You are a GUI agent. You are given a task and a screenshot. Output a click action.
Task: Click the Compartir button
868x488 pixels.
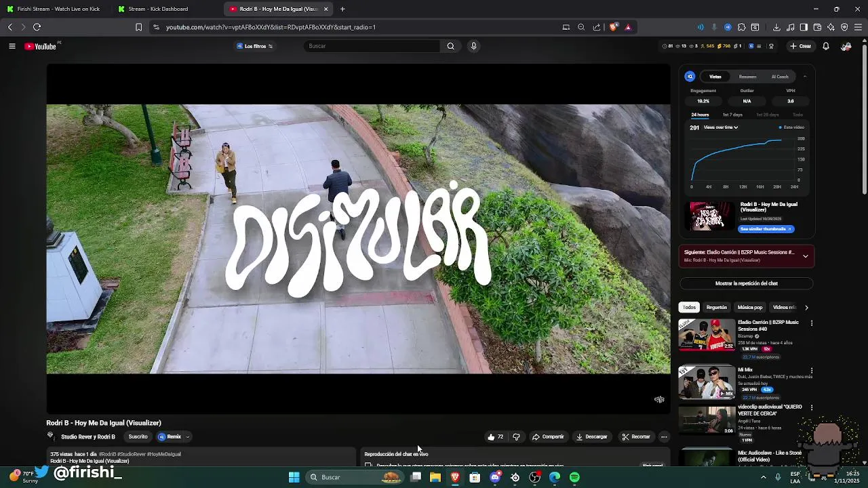548,436
